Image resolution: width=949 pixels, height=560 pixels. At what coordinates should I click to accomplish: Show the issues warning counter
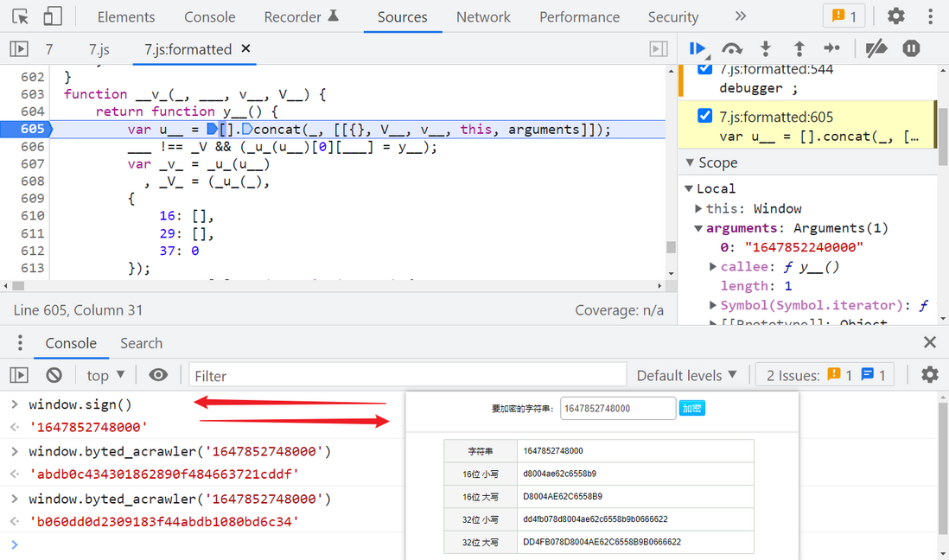(x=844, y=16)
